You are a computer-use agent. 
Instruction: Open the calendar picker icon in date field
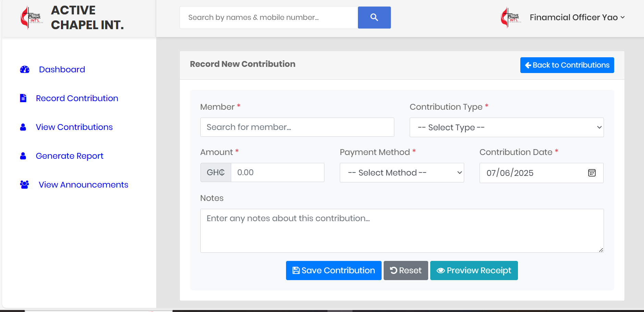[x=592, y=173]
